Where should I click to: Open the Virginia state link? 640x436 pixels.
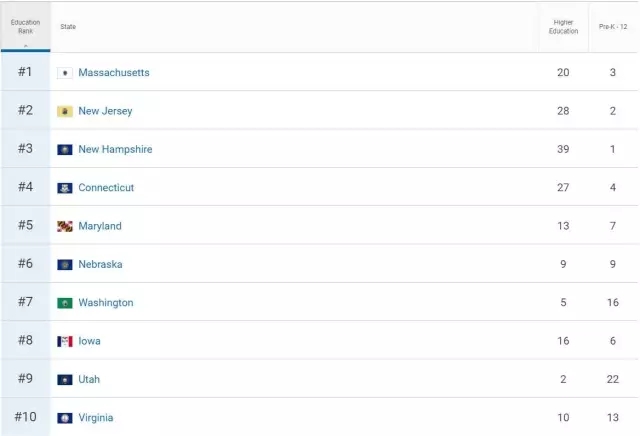[x=96, y=418]
